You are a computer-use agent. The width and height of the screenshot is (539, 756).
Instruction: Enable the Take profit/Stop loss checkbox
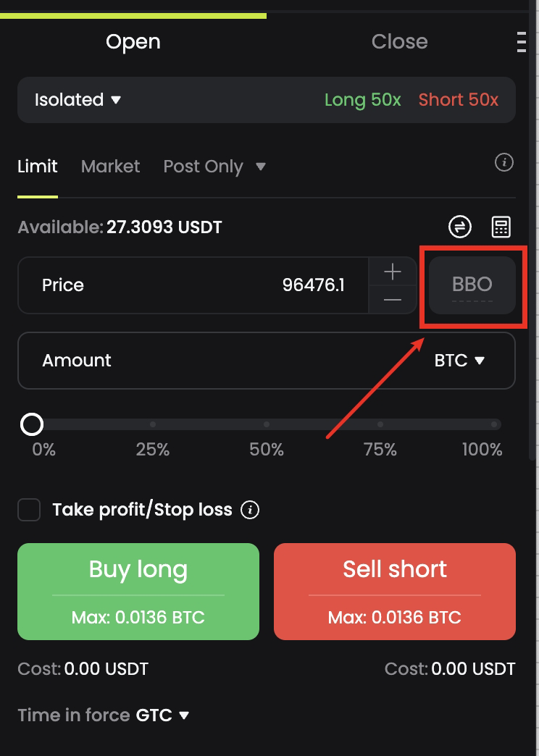point(29,510)
